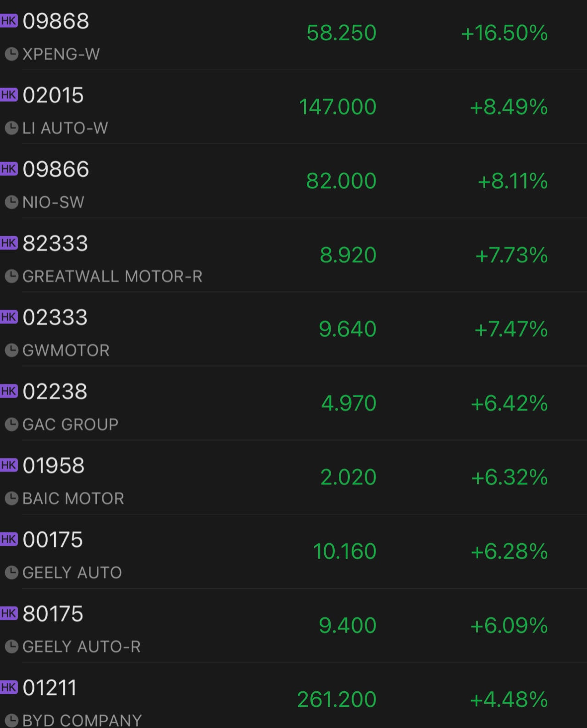Image resolution: width=587 pixels, height=728 pixels.
Task: Click the HK badge beside 09868
Action: tap(8, 21)
